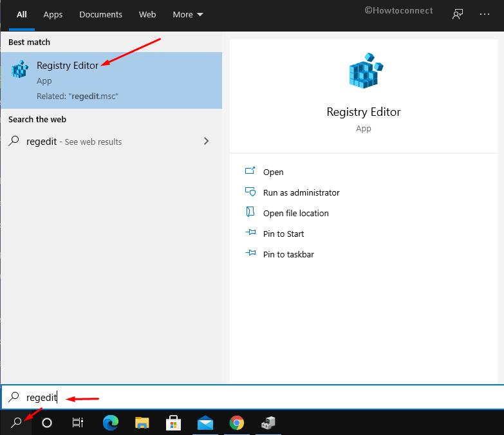Click the large Registry Editor icon in preview
504x435 pixels.
[366, 71]
